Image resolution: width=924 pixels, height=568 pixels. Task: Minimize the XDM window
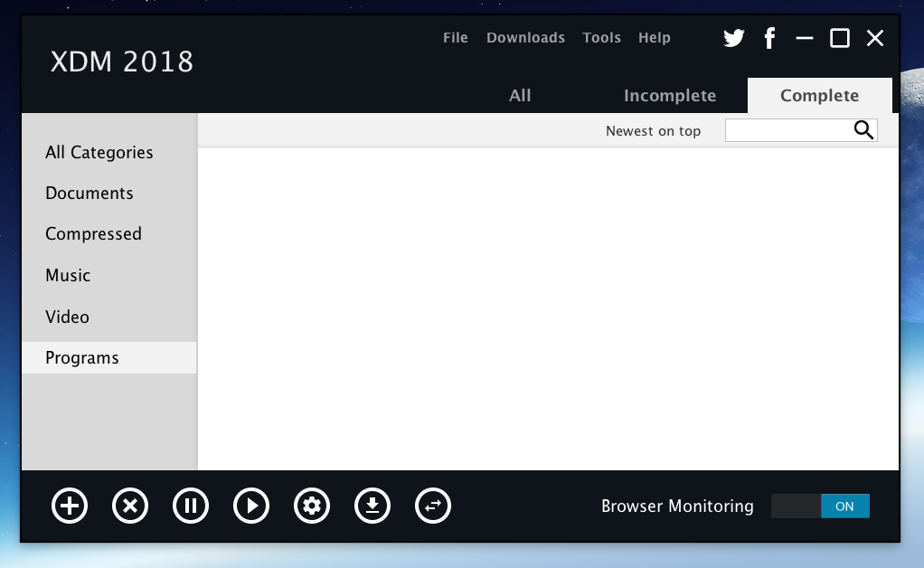click(805, 38)
